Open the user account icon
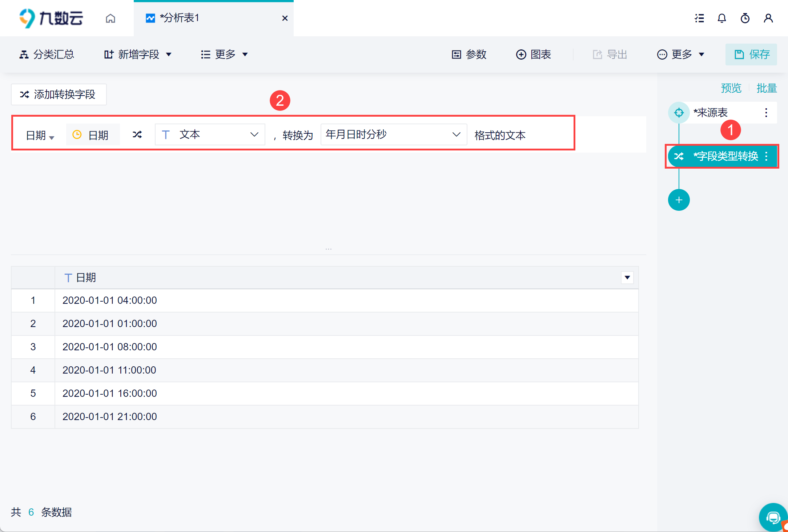Screen dimensions: 788x532 [x=768, y=18]
